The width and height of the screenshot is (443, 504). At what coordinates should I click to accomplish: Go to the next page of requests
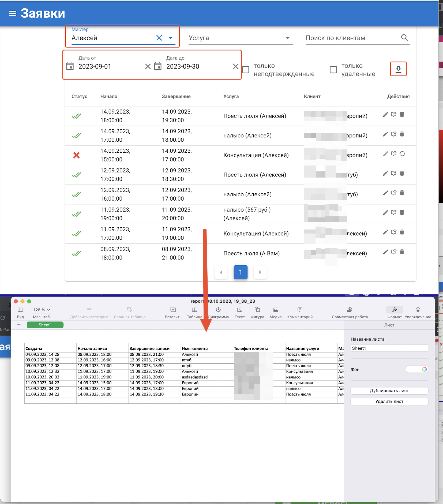coord(260,272)
